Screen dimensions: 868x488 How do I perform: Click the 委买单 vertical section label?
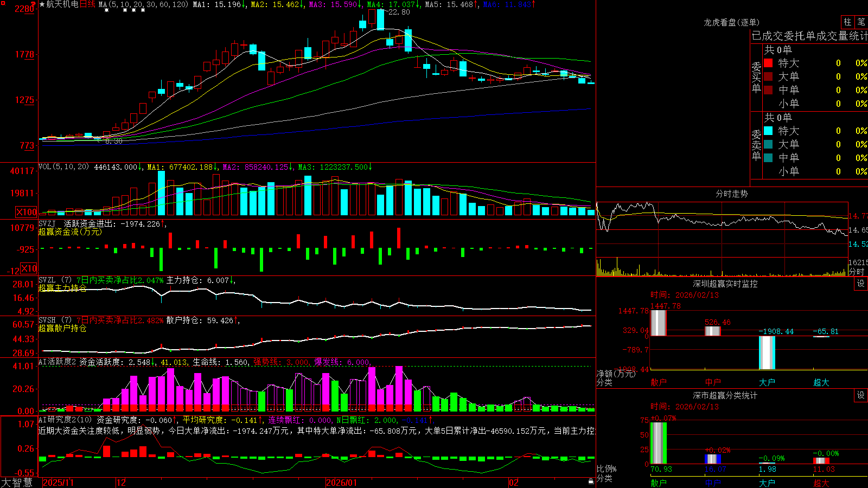click(756, 78)
